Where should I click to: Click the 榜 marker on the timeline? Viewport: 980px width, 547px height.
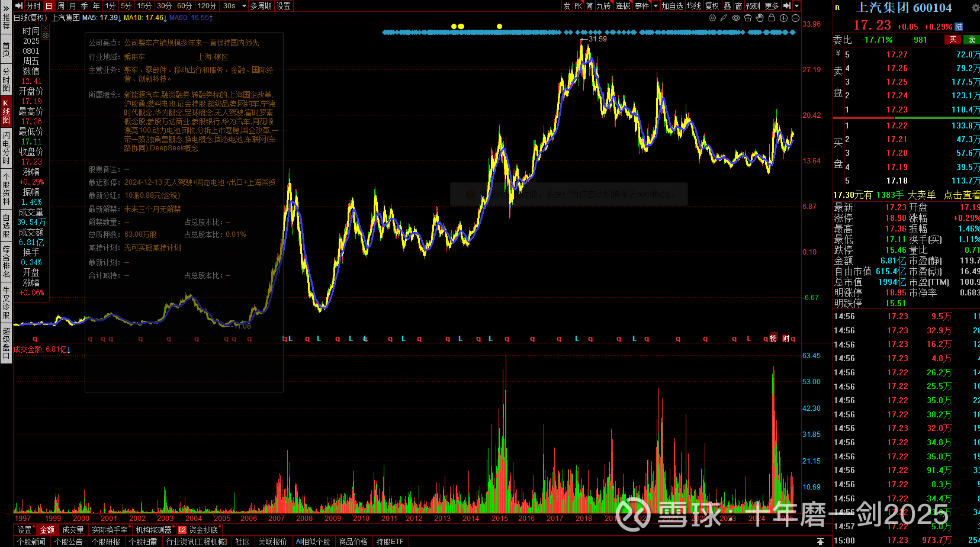pos(773,338)
